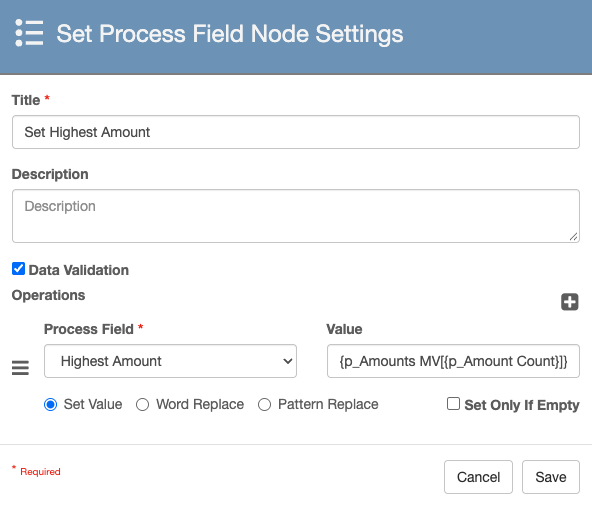The height and width of the screenshot is (506, 592).
Task: Click the operation row drag handle icon
Action: coord(20,368)
